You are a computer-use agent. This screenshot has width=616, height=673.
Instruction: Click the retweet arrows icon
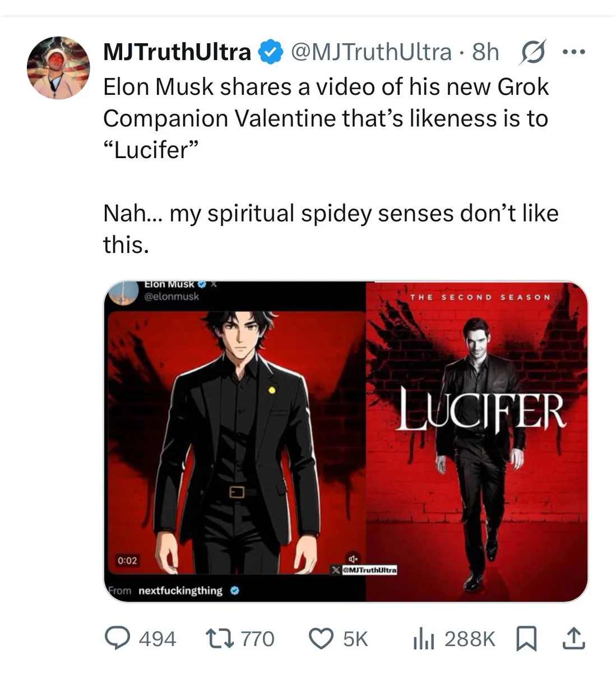pos(217,638)
